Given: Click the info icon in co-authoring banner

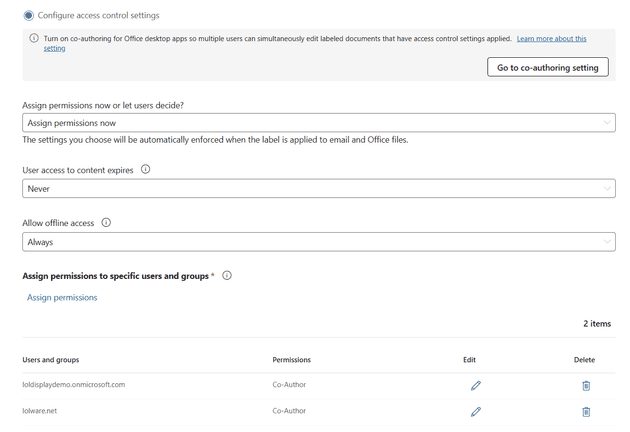Looking at the screenshot, I should point(34,38).
